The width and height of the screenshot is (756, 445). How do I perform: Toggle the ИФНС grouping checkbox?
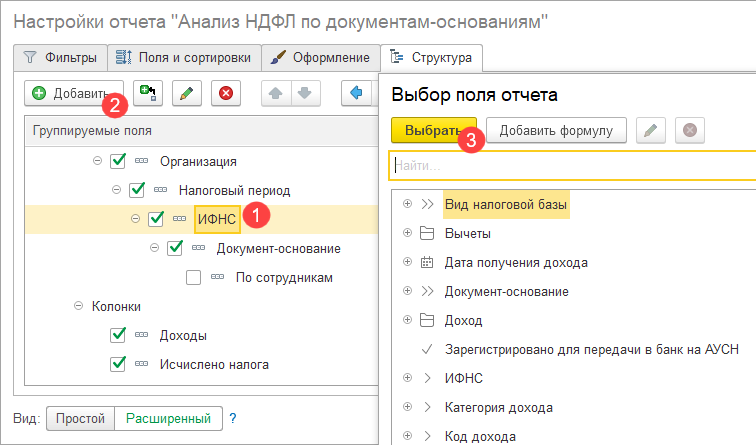pyautogui.click(x=156, y=219)
